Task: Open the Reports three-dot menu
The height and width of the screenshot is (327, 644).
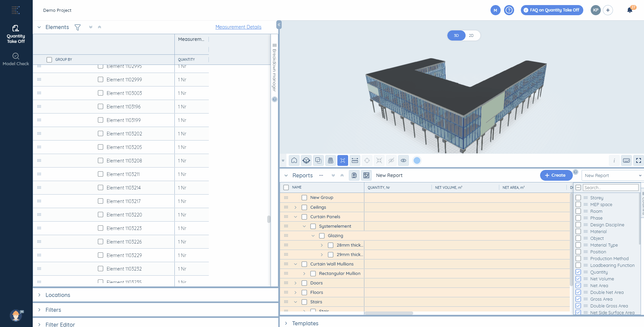Action: click(321, 175)
